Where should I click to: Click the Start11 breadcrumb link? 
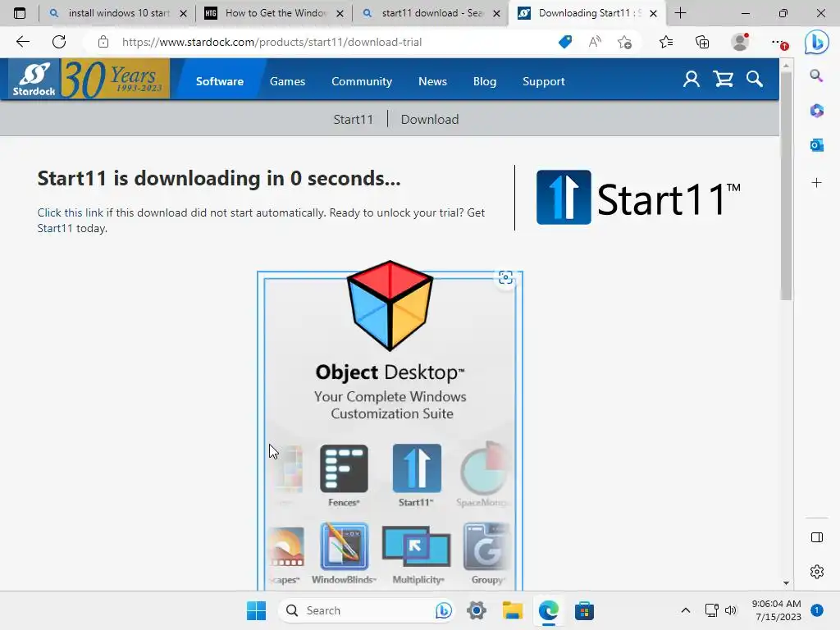[x=353, y=119]
